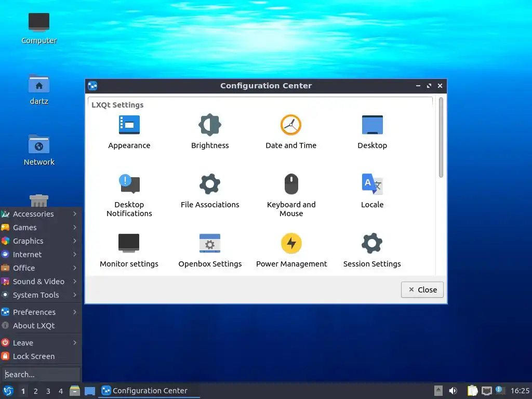Click the network monitor tray icon
Image resolution: width=532 pixels, height=399 pixels.
pos(486,391)
